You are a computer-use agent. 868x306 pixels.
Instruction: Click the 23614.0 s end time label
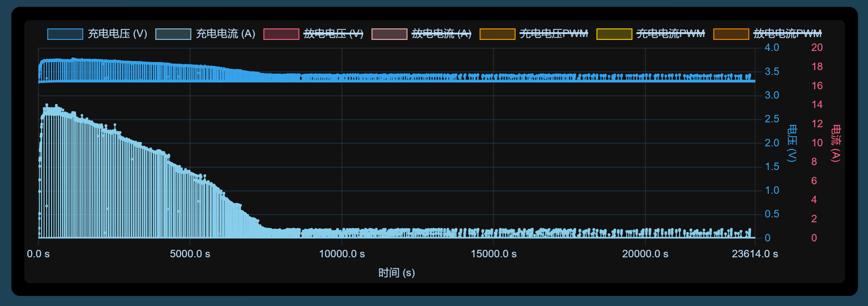[x=755, y=254]
